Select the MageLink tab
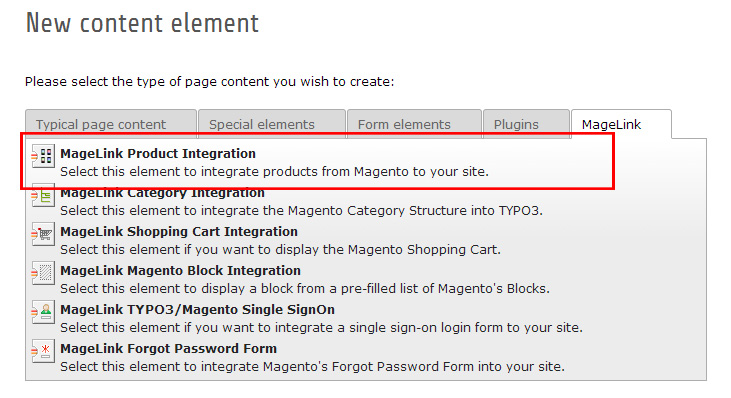Image resolution: width=731 pixels, height=398 pixels. (x=621, y=124)
